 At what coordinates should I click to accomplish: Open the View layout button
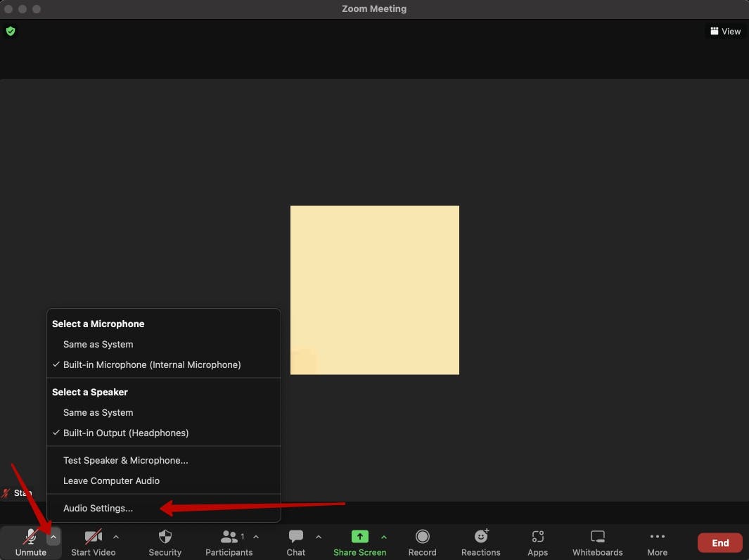pos(725,31)
